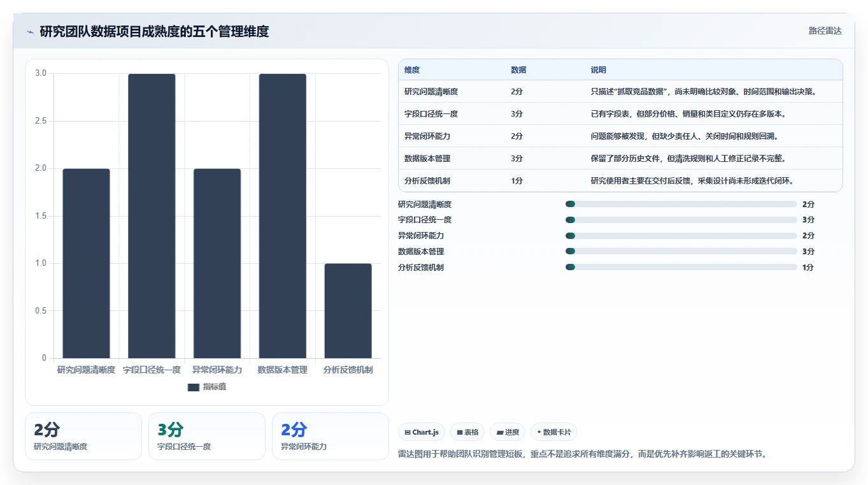Click the title 研究团队数据项目成熟度的五个管理维度
Screen dimensions: 868x485
154,31
